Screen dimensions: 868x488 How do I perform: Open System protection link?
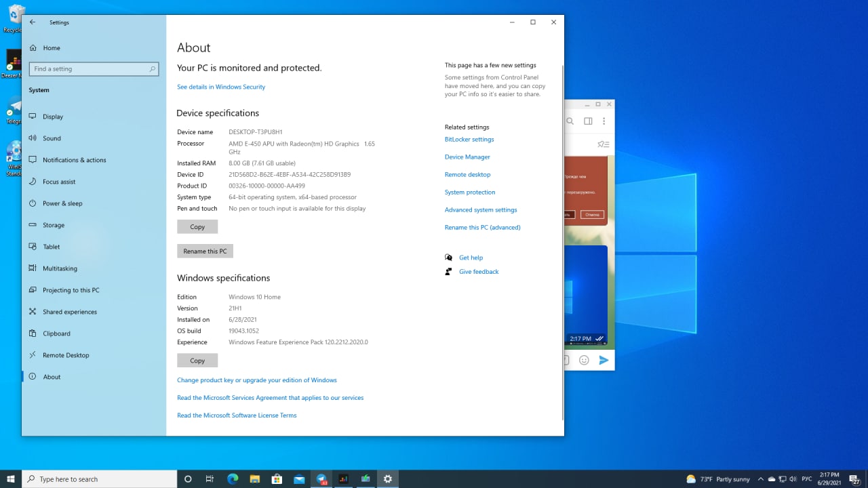click(470, 192)
